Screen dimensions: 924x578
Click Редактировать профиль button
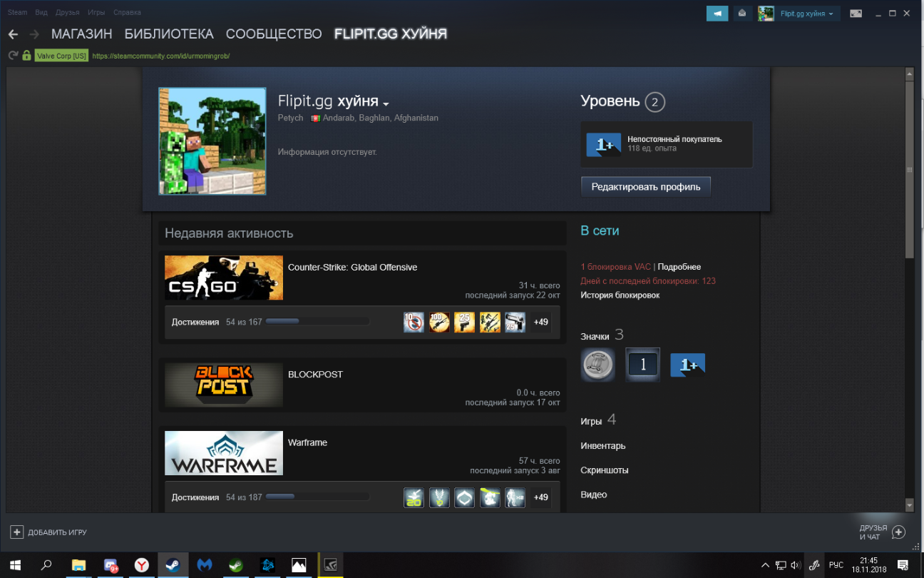tap(646, 187)
